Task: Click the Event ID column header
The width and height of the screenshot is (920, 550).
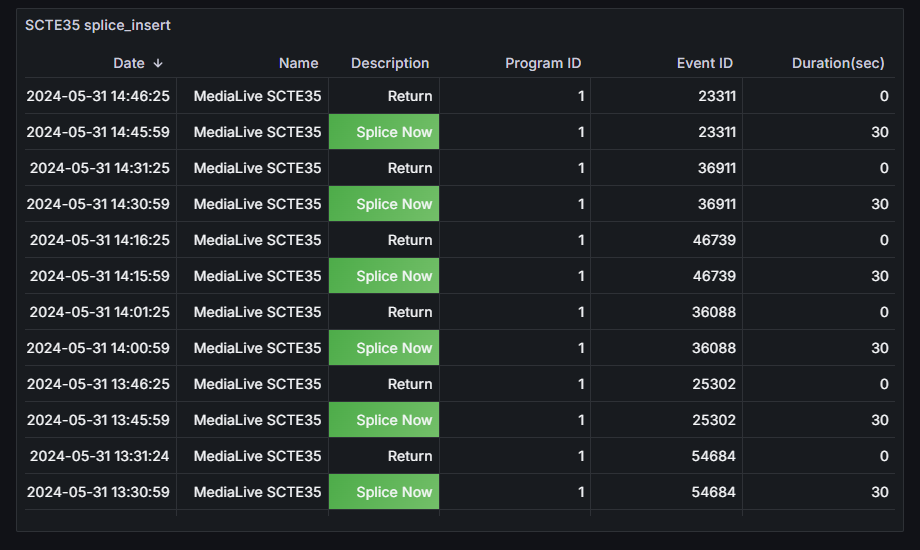Action: [704, 63]
